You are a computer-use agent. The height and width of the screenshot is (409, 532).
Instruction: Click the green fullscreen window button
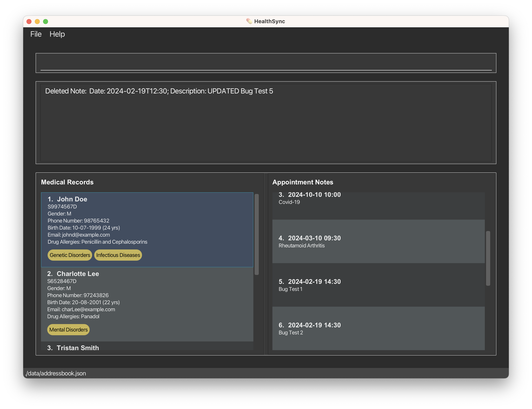(46, 21)
